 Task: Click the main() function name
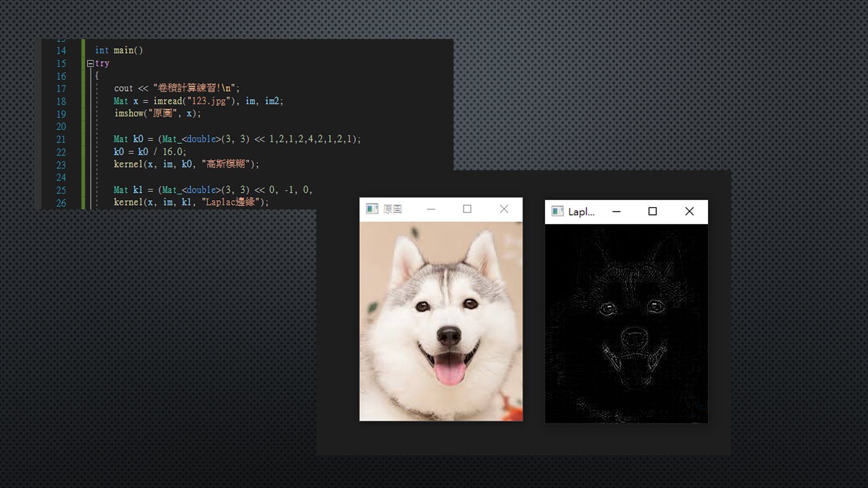click(x=128, y=50)
